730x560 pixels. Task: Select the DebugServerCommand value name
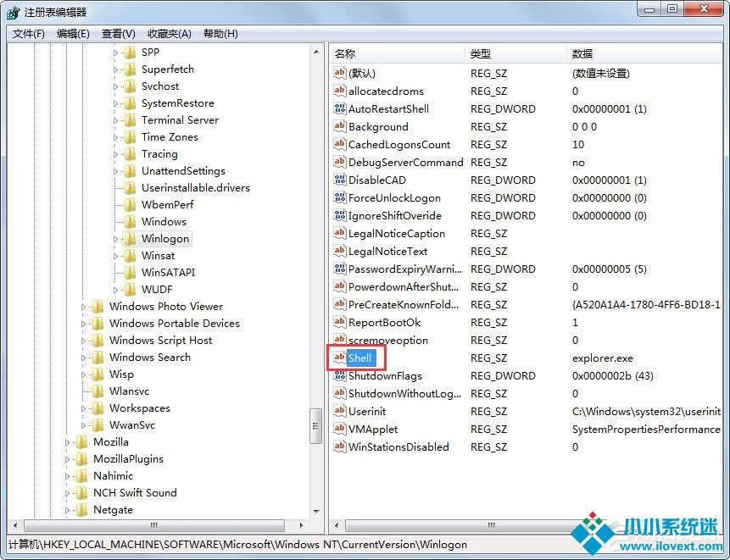point(405,163)
